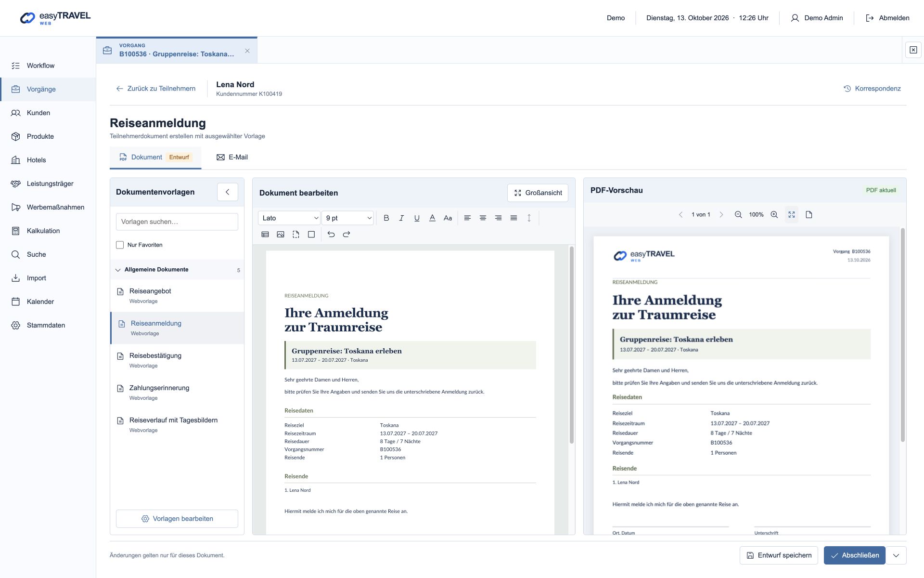Viewport: 924px width, 578px height.
Task: Align text to the right
Action: click(x=498, y=218)
